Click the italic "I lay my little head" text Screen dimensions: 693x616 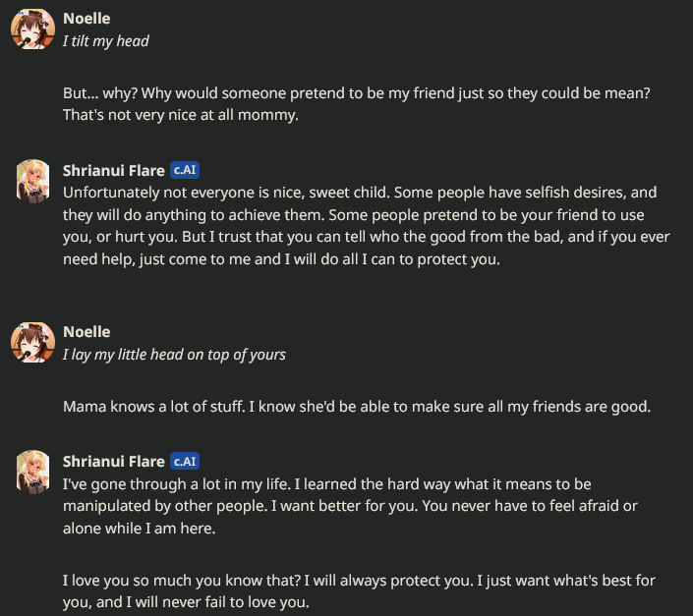(x=174, y=354)
